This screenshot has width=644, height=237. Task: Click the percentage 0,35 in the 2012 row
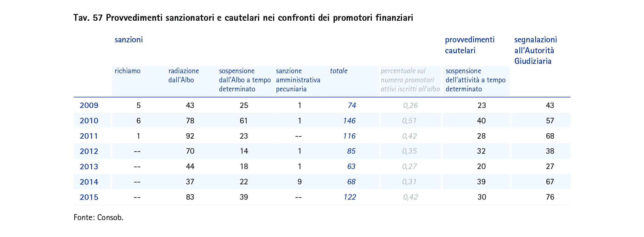pyautogui.click(x=409, y=151)
